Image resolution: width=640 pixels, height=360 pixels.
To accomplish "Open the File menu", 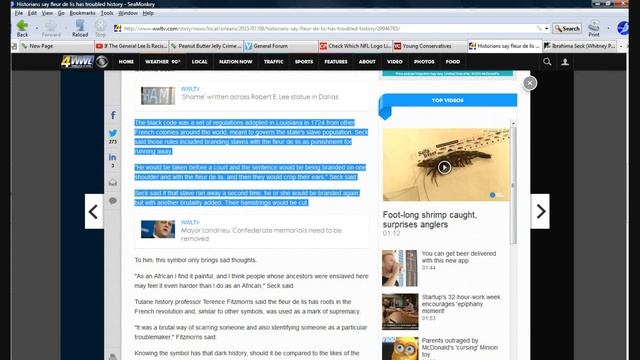I will 19,13.
